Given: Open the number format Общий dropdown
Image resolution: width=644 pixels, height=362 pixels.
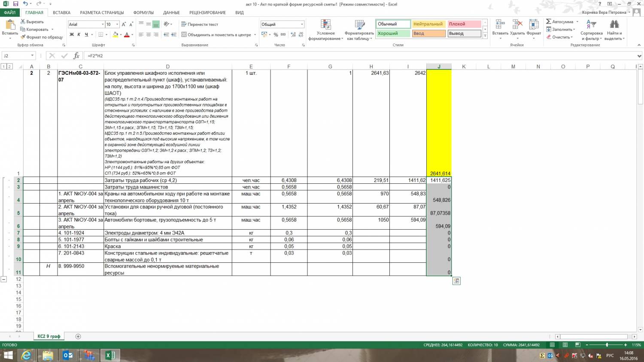Looking at the screenshot, I should coord(302,24).
